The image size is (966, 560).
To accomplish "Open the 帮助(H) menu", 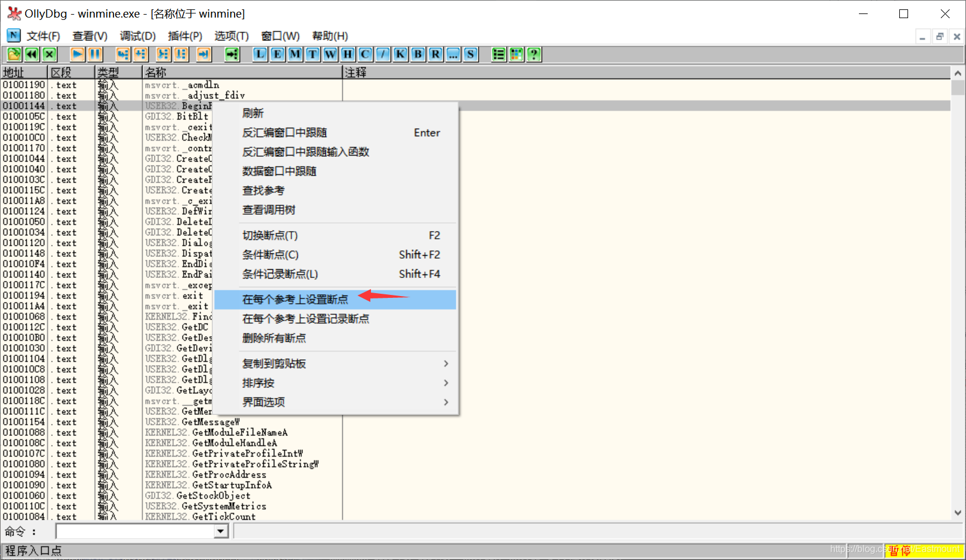I will click(330, 36).
